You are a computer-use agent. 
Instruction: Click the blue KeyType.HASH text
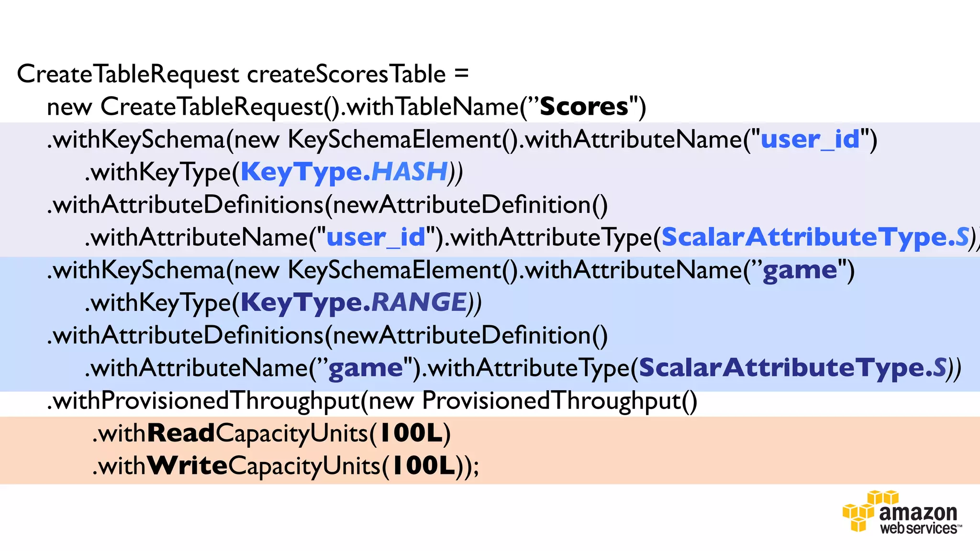(x=344, y=172)
